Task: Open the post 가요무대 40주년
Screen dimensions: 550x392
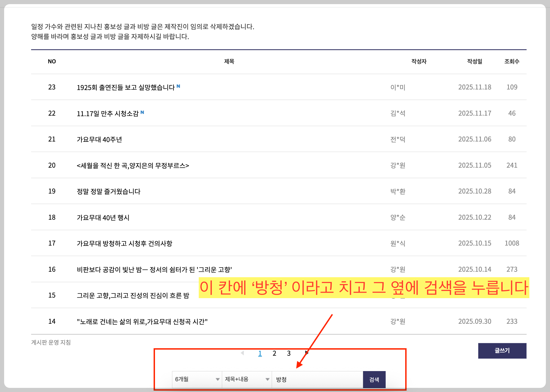Action: pyautogui.click(x=99, y=140)
